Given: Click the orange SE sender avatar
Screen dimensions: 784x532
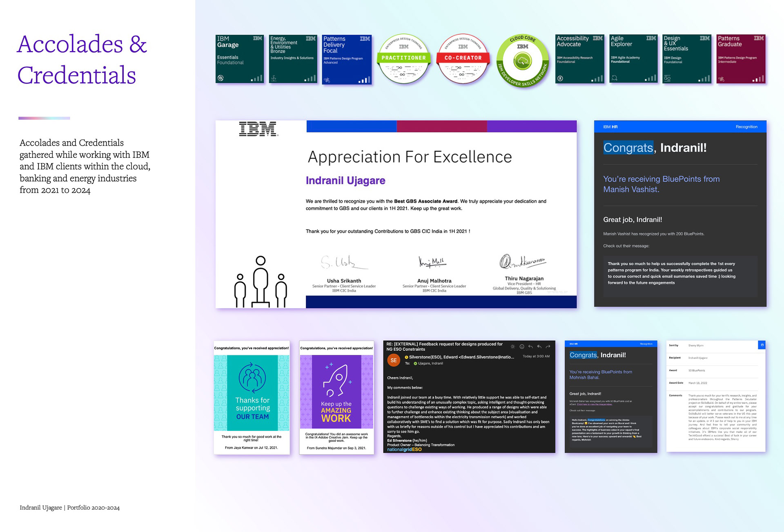Looking at the screenshot, I should click(x=394, y=360).
